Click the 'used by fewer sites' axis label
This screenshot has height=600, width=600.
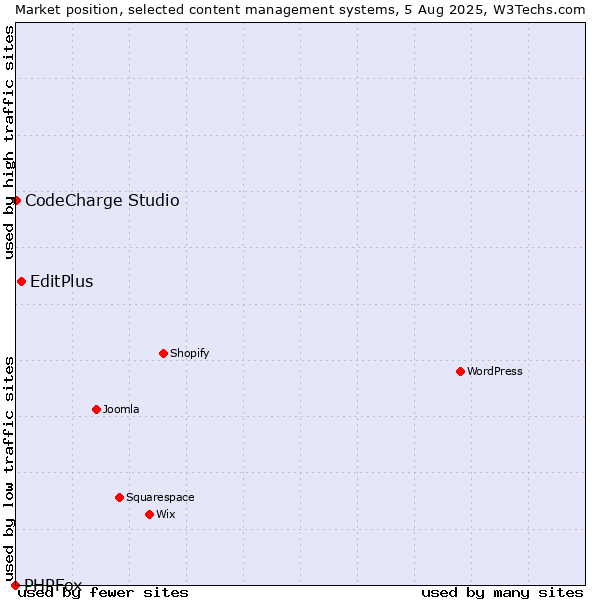click(103, 593)
